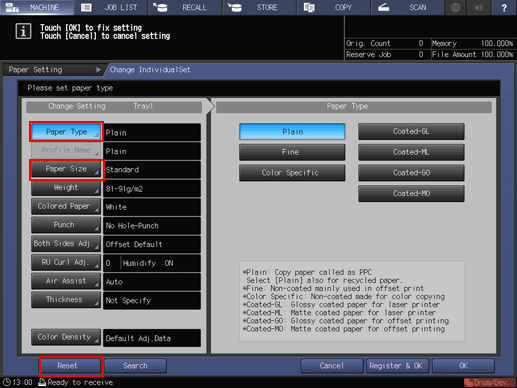
Task: Click the Memory 100.000% readout
Action: tap(472, 43)
